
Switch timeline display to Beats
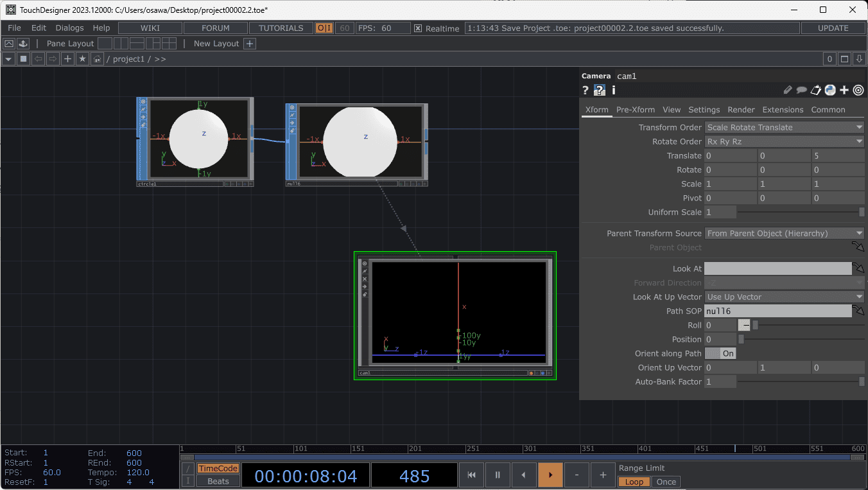(218, 481)
